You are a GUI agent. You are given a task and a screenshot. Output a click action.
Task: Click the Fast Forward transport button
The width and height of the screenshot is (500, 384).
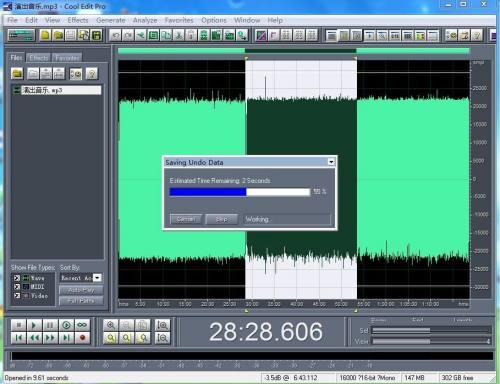tap(50, 338)
